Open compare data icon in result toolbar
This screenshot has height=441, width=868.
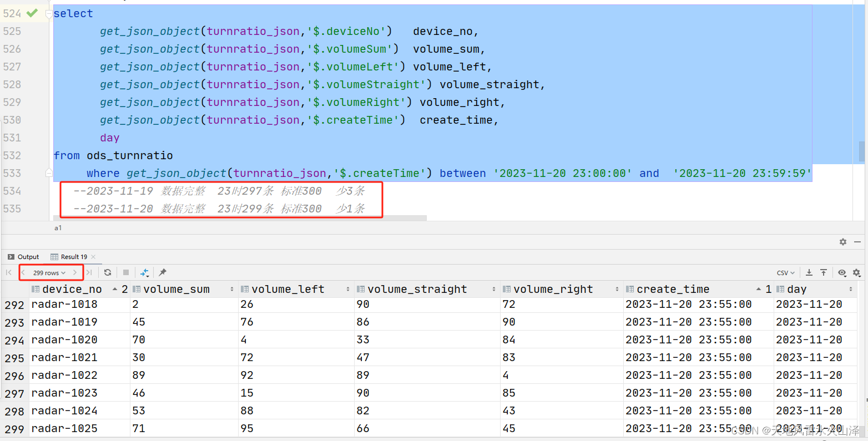point(145,272)
